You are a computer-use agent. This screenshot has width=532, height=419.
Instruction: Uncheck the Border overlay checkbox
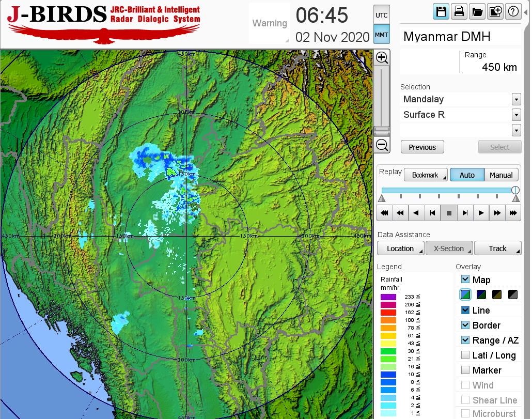(465, 325)
